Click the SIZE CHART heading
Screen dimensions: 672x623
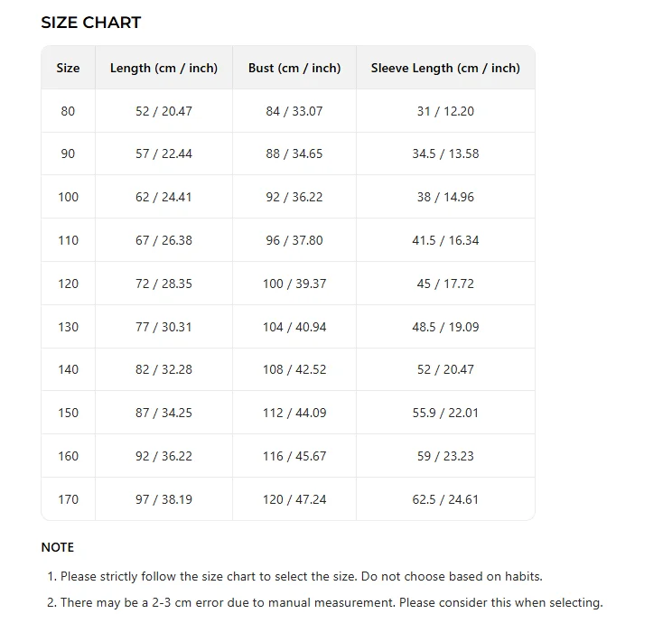[91, 23]
